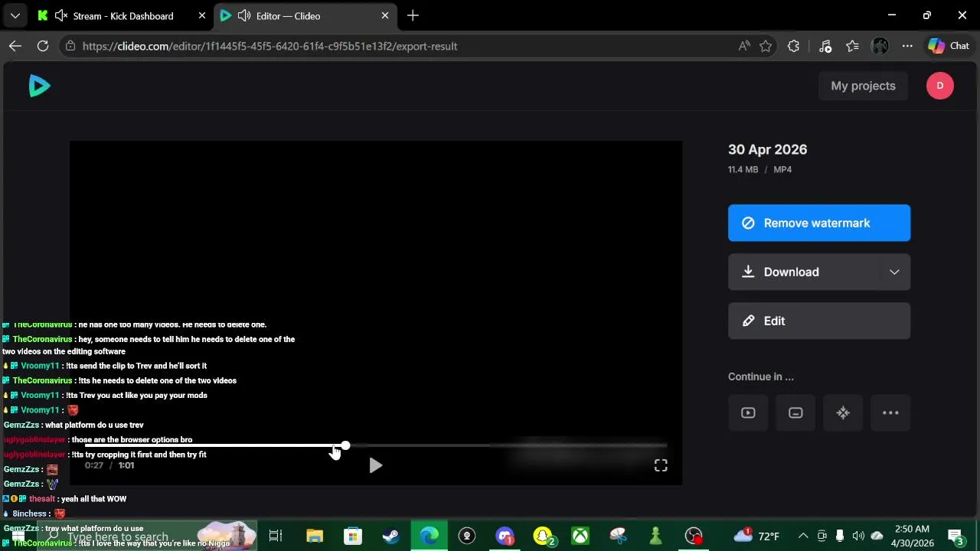Launch Steam from the taskbar
Viewport: 980px width, 551px height.
click(390, 536)
